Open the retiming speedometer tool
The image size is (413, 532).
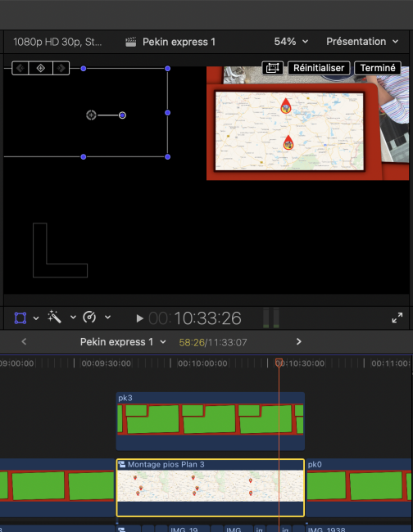(x=89, y=318)
